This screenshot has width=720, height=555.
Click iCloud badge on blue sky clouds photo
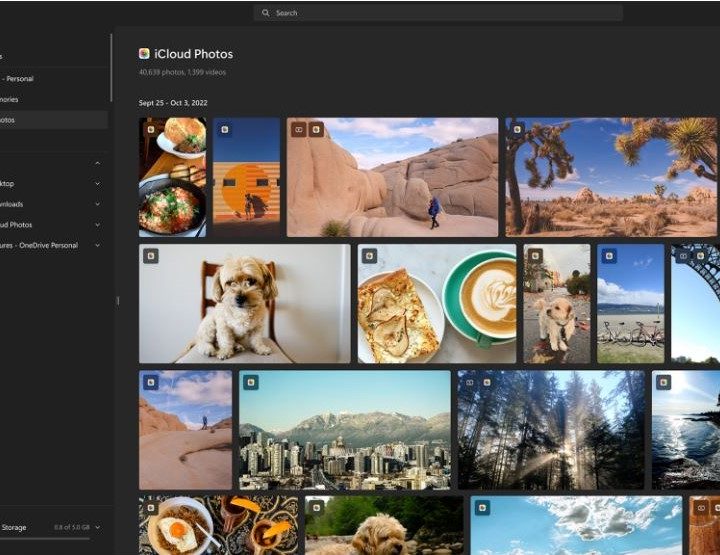pos(482,508)
